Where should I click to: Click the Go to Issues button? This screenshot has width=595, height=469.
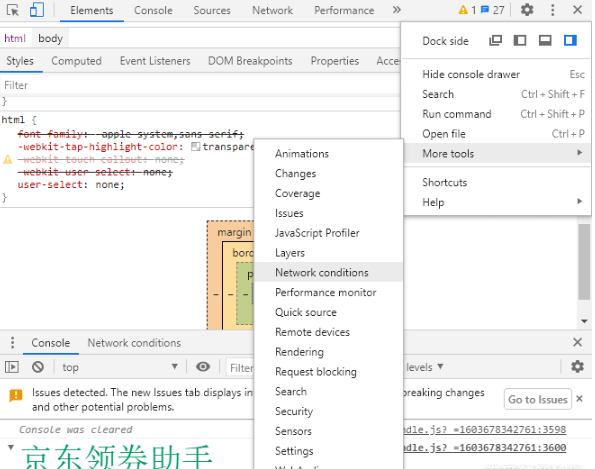click(537, 399)
